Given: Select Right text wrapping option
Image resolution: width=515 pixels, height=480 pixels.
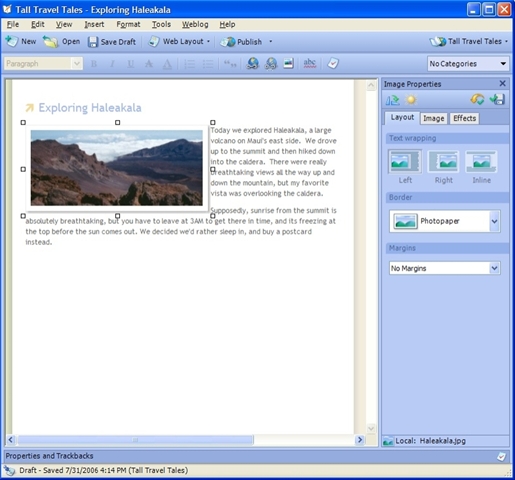Looking at the screenshot, I should point(443,167).
